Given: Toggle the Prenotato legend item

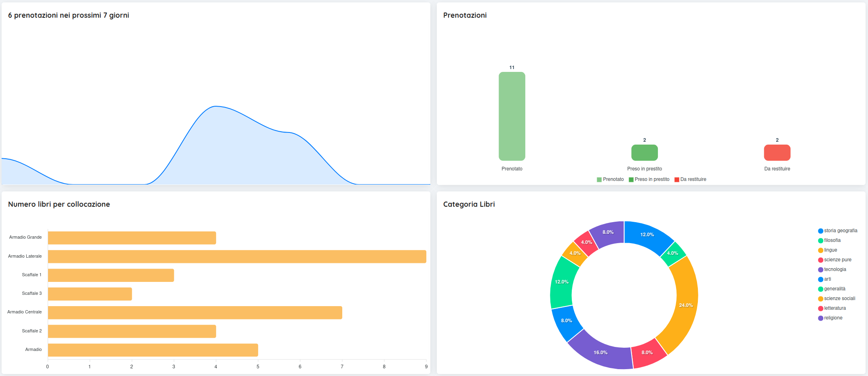Looking at the screenshot, I should pos(610,179).
